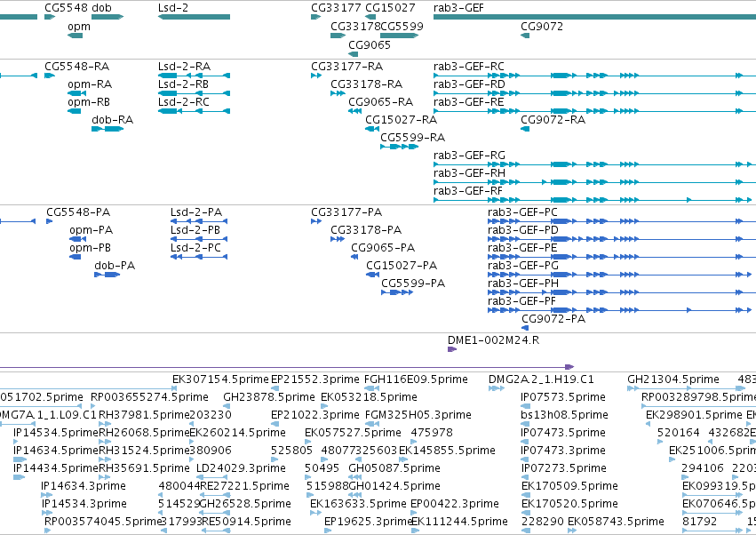Viewport: 756px width, 535px height.
Task: Select transcript CG15027-RA
Action: click(x=402, y=120)
